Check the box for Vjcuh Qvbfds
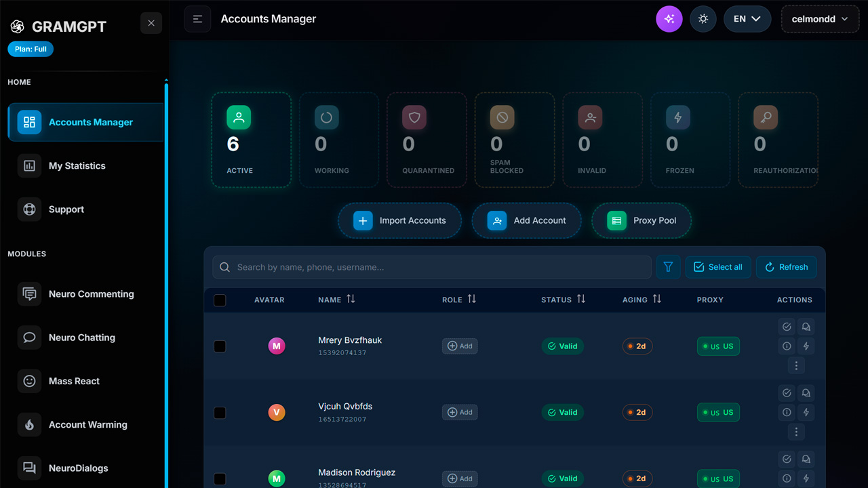Image resolution: width=868 pixels, height=488 pixels. coord(220,413)
